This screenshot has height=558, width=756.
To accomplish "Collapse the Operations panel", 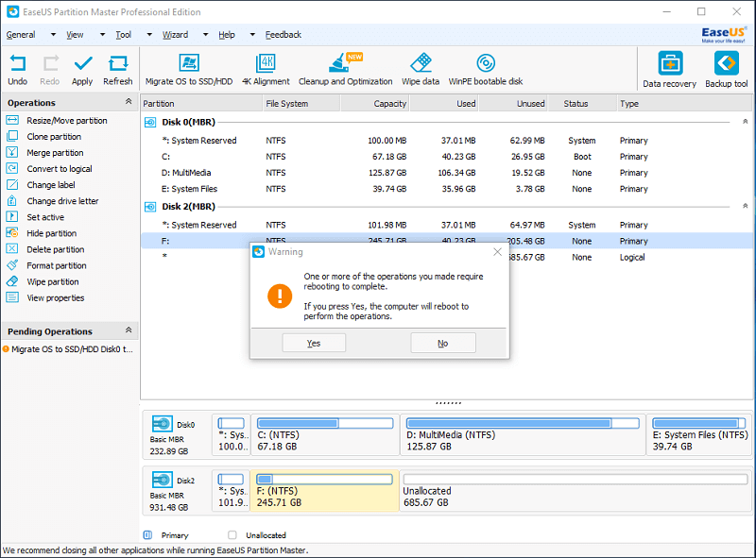I will click(x=129, y=101).
